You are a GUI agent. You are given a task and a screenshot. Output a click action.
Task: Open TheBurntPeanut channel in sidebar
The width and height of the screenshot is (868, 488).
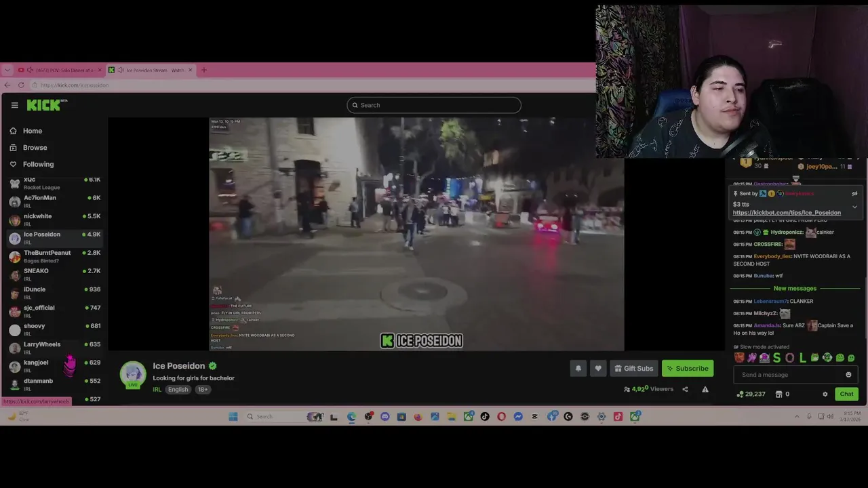[x=54, y=256]
